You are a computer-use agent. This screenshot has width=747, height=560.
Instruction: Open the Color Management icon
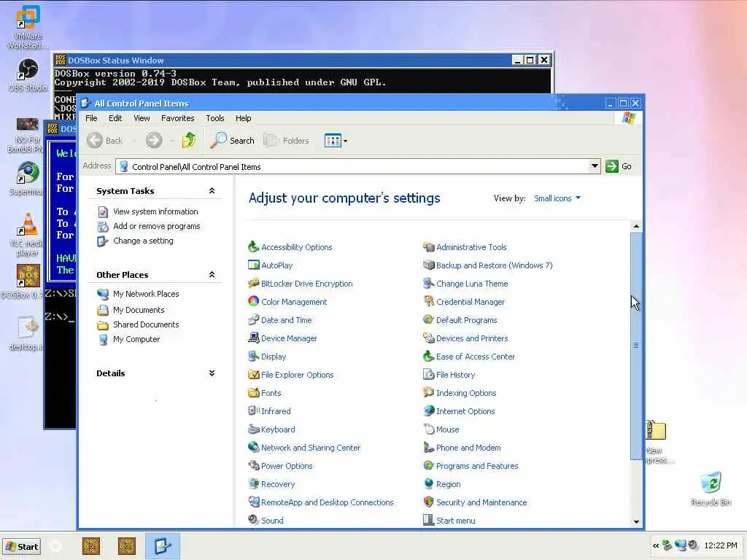253,301
